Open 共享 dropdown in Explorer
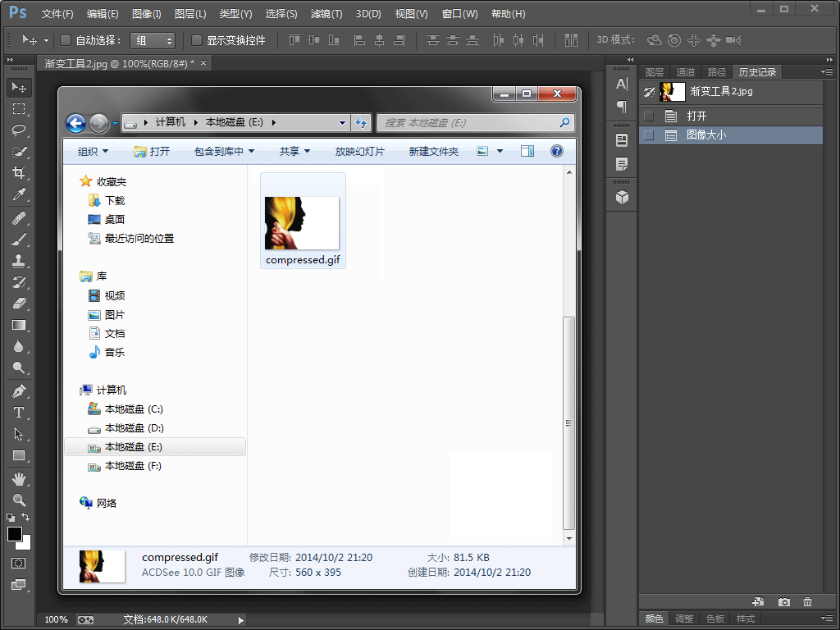This screenshot has width=840, height=630. [x=294, y=152]
